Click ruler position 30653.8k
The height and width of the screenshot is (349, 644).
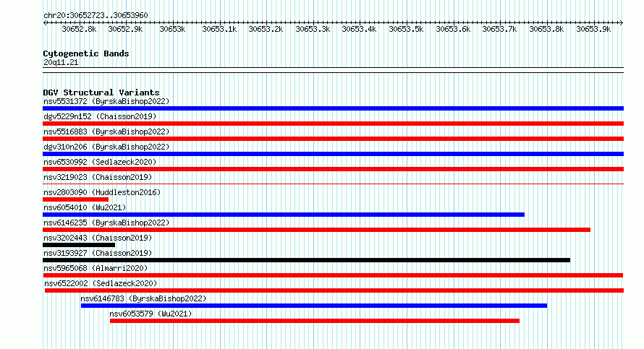pos(546,29)
